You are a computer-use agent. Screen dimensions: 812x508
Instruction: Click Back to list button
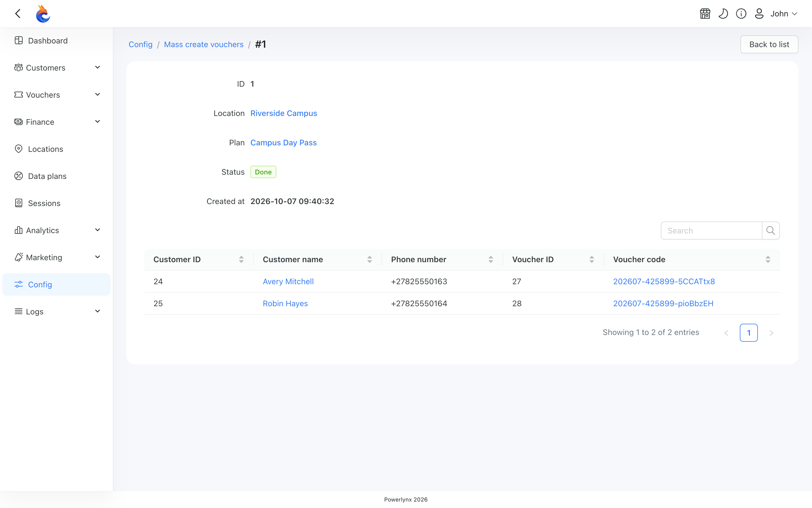coord(769,44)
